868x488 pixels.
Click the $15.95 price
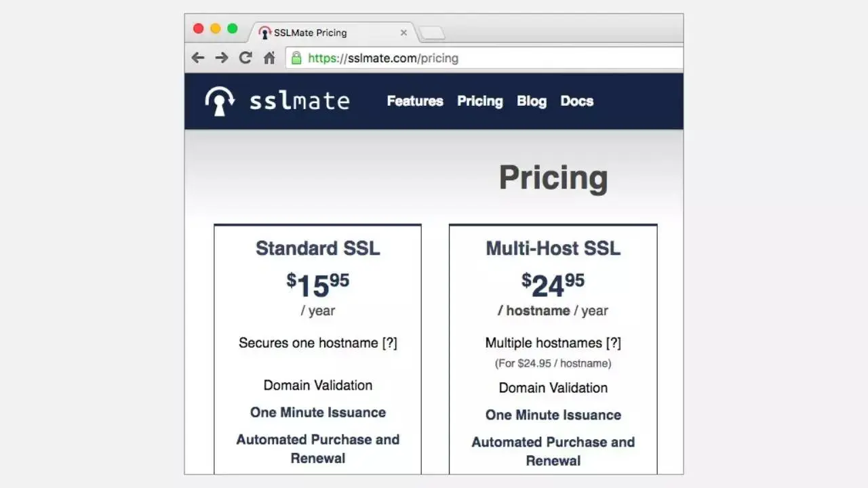318,285
